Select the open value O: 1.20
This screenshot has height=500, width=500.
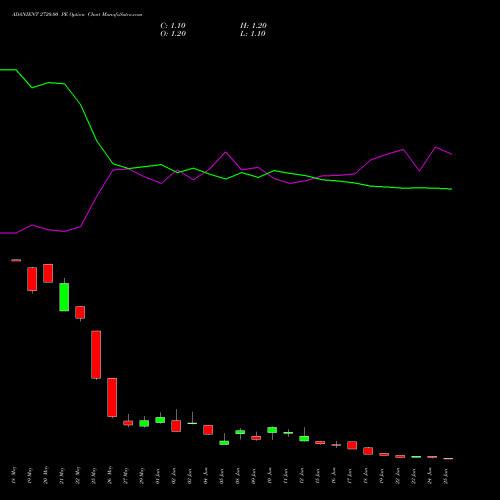[x=173, y=34]
